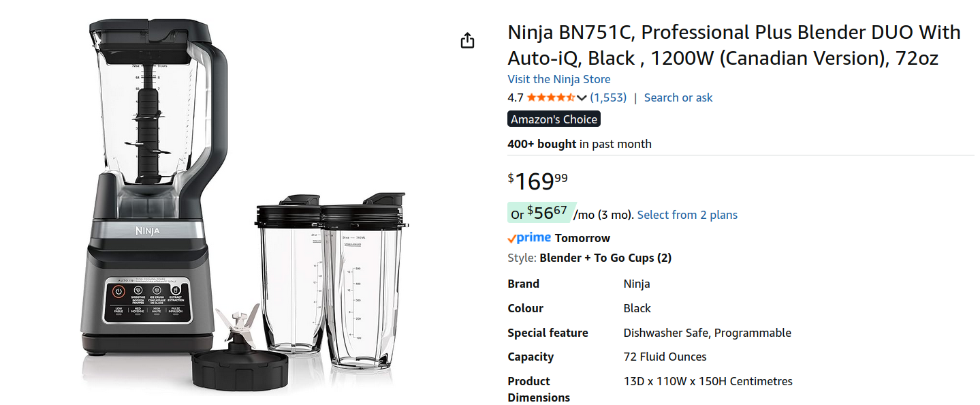The height and width of the screenshot is (405, 980).
Task: Click the $169.99 price
Action: (538, 181)
